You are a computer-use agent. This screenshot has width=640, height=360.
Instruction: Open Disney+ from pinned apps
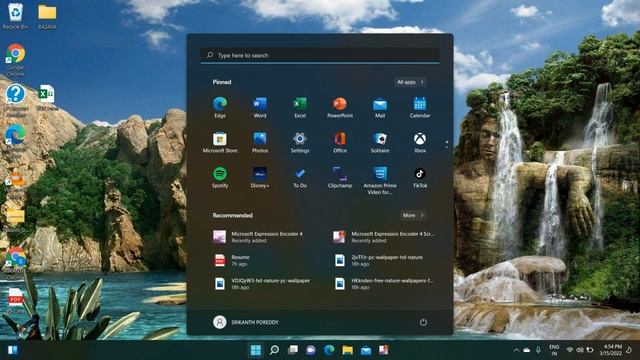pos(260,178)
